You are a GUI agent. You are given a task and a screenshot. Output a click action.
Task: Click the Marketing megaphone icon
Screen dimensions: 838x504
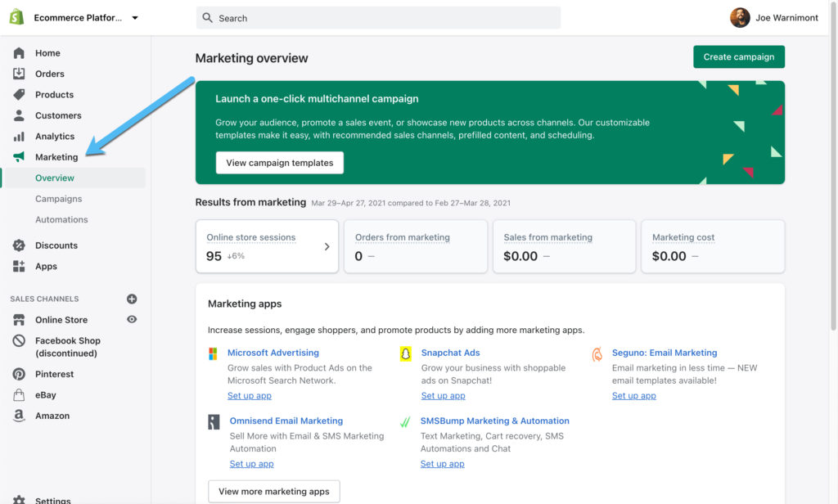point(20,156)
